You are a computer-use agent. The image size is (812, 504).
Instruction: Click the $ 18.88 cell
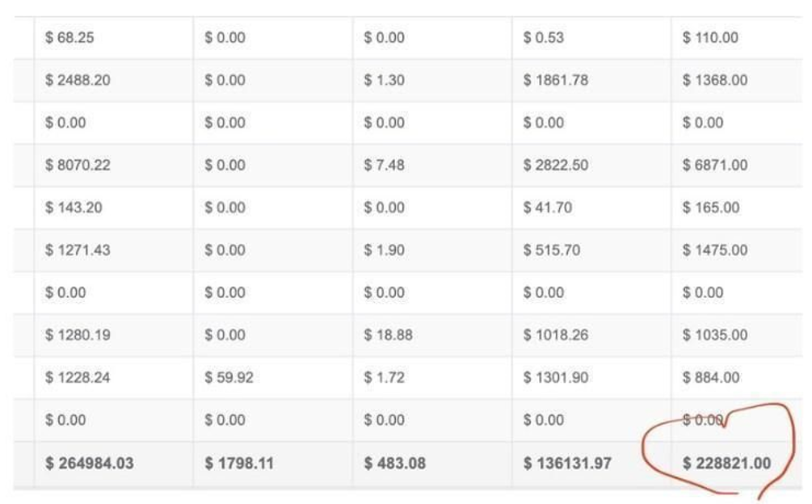click(389, 335)
